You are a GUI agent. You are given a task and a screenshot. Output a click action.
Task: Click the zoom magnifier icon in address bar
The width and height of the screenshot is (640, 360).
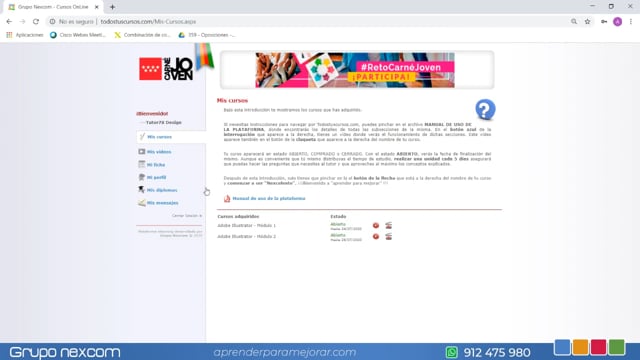click(x=574, y=22)
